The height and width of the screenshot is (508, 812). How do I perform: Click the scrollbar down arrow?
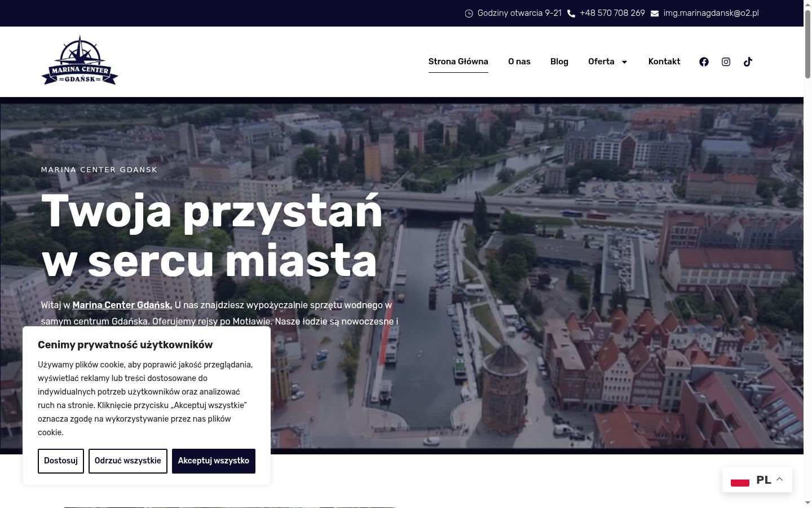click(x=807, y=503)
